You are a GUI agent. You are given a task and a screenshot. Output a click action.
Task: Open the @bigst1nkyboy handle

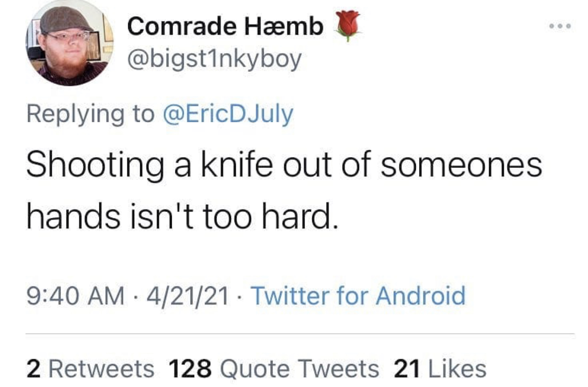pos(214,59)
